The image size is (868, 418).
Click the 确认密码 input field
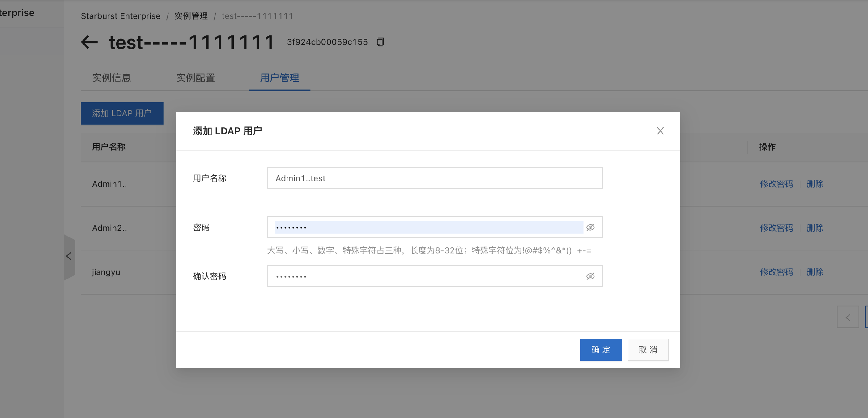coord(428,276)
